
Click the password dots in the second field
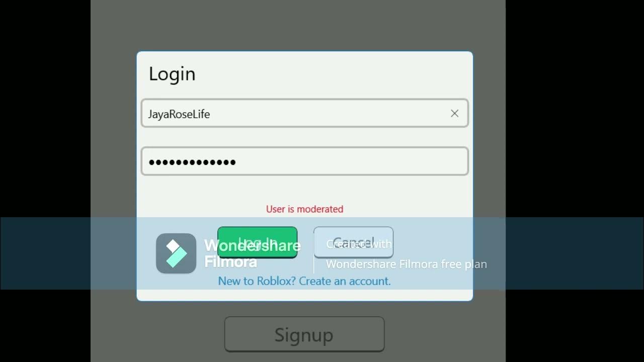pyautogui.click(x=192, y=162)
